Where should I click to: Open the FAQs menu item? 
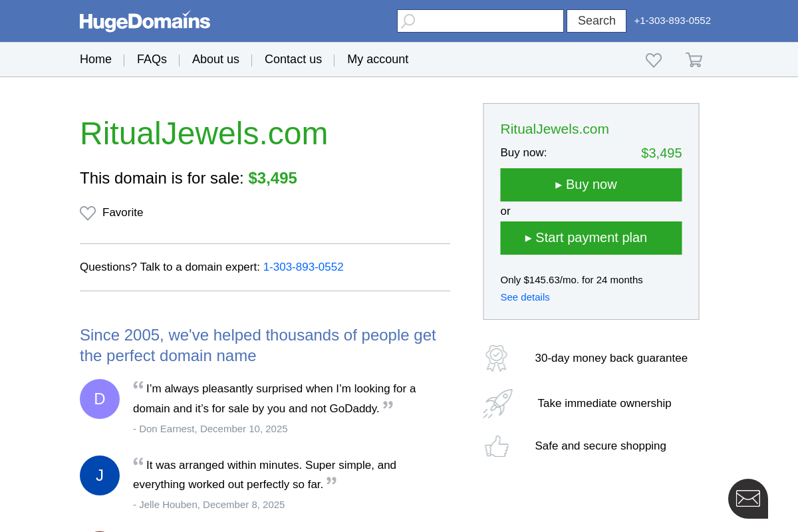point(152,59)
